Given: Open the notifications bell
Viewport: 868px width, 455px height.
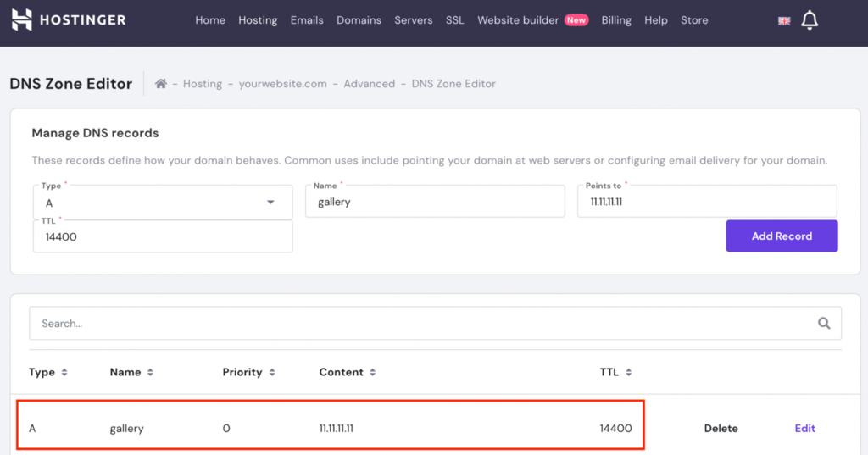Looking at the screenshot, I should [x=810, y=20].
